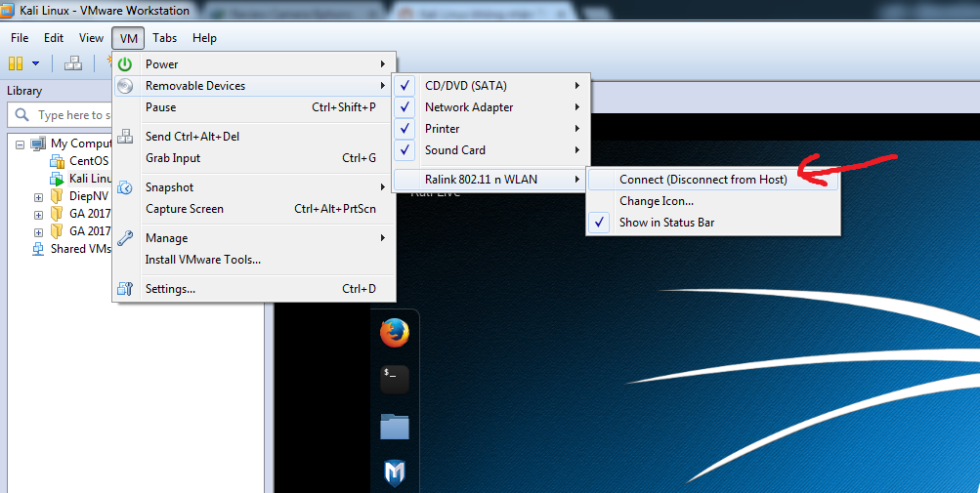Viewport: 980px width, 493px height.
Task: Open the Files folder icon in dock
Action: tap(394, 427)
